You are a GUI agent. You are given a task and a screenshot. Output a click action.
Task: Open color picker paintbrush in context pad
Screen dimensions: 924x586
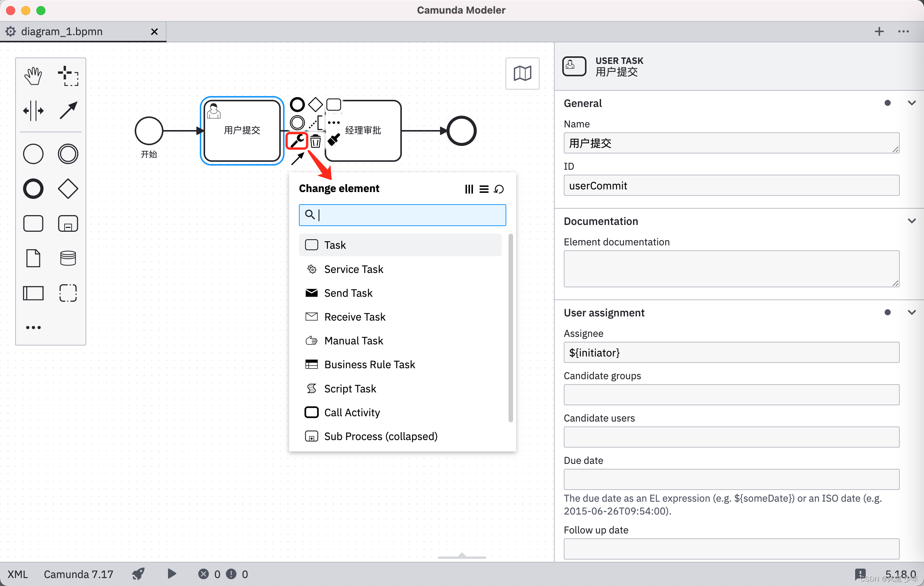333,140
